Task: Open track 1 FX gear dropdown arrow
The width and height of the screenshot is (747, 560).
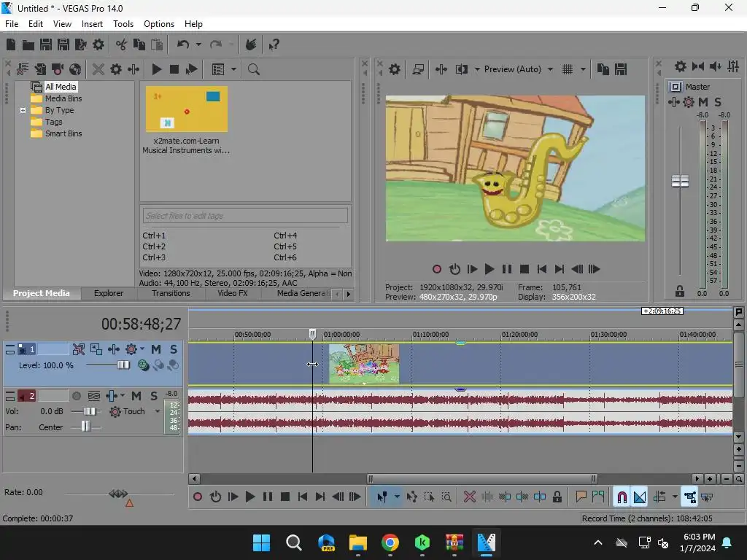Action: (x=142, y=349)
